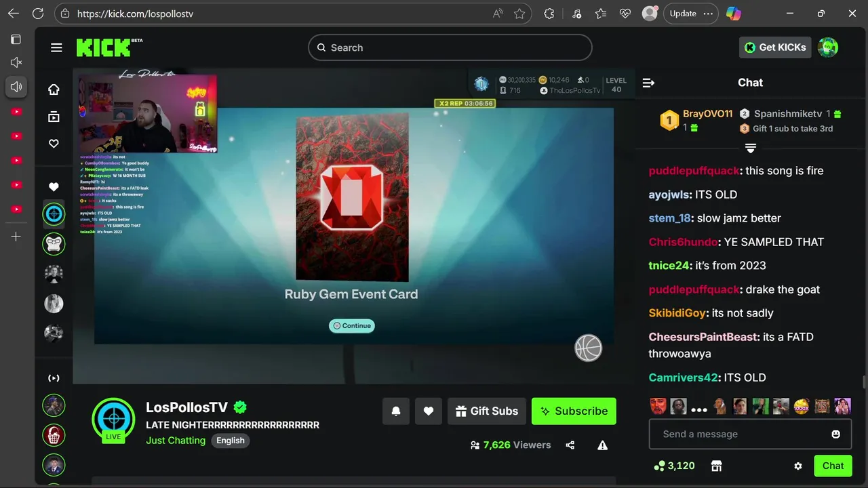868x488 pixels.
Task: Click the address bar URL kick.com/lospollostv
Action: point(135,14)
